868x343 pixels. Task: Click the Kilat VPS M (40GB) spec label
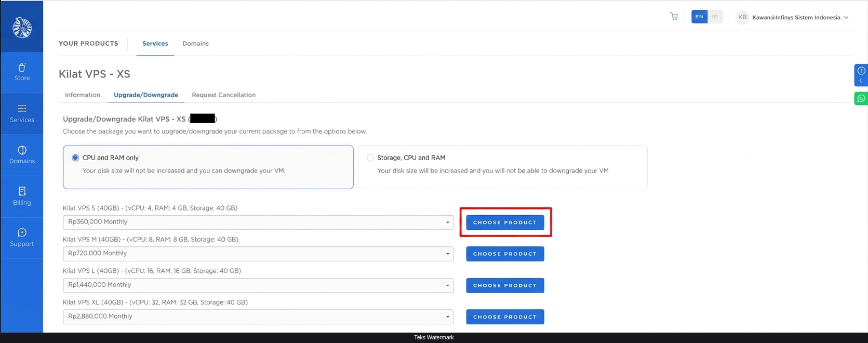coord(151,240)
